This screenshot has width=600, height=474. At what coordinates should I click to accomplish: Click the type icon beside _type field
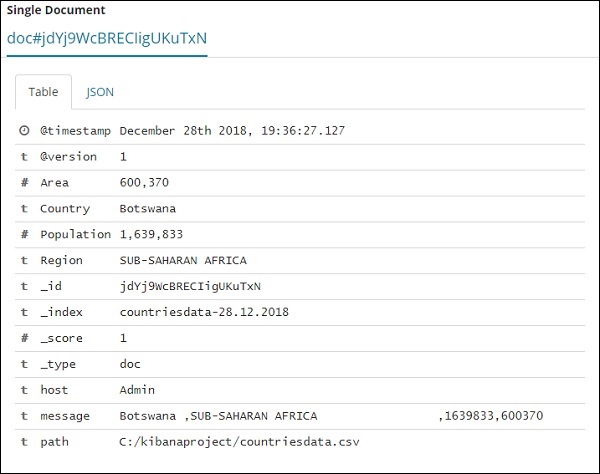pyautogui.click(x=24, y=364)
